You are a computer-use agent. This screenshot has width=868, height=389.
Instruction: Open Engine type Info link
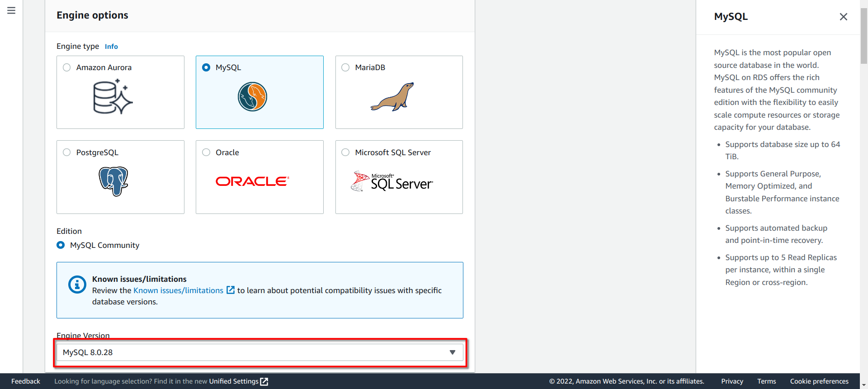point(111,46)
